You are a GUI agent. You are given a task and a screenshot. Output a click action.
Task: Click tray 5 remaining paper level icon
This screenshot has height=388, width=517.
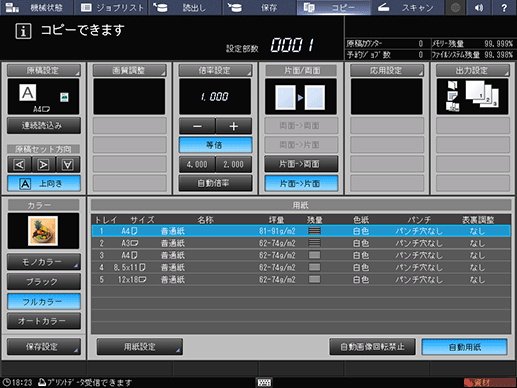pyautogui.click(x=314, y=279)
